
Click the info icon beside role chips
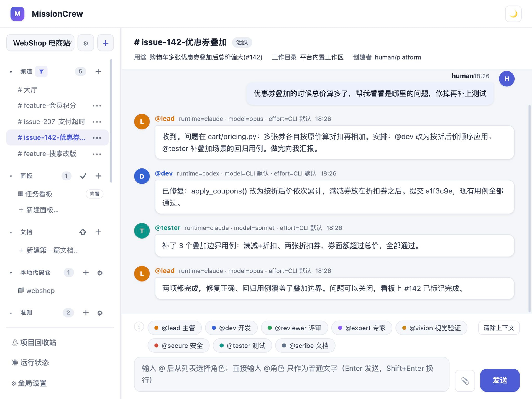[139, 327]
